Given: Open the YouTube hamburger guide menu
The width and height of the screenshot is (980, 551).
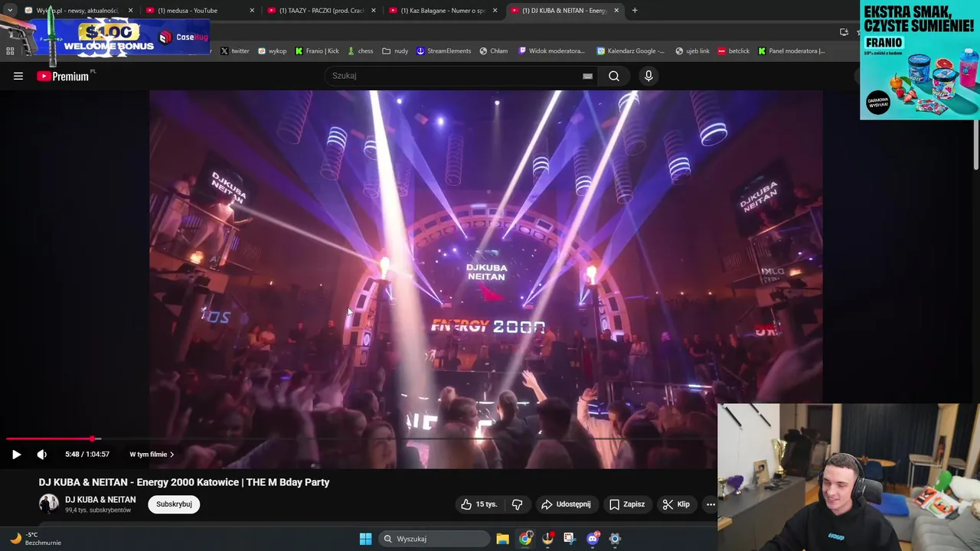Looking at the screenshot, I should (18, 76).
